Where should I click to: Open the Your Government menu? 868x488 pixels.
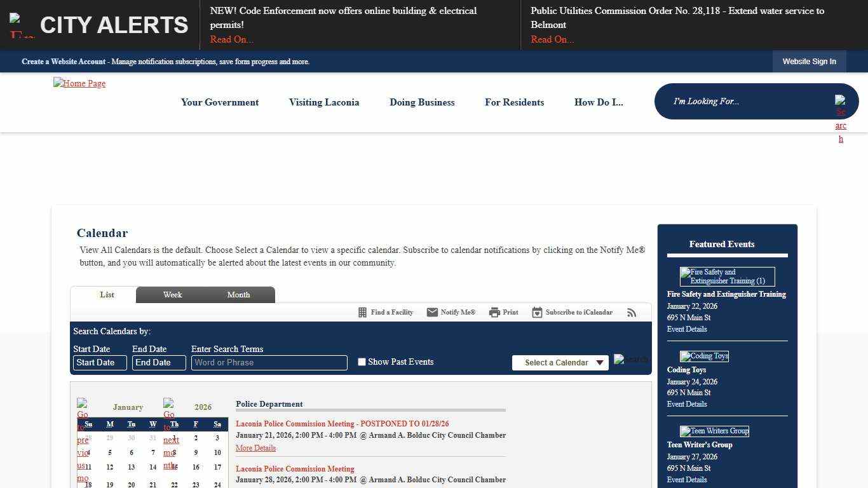(220, 102)
